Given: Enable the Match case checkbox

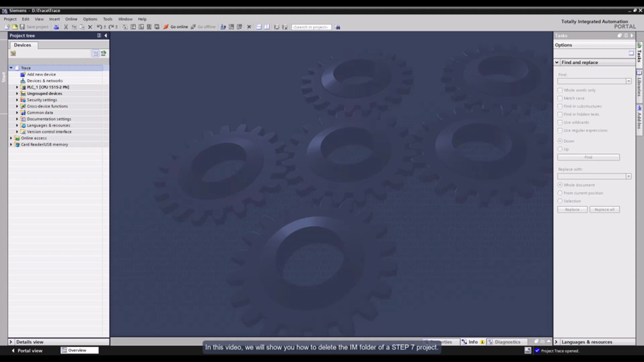Looking at the screenshot, I should point(560,99).
